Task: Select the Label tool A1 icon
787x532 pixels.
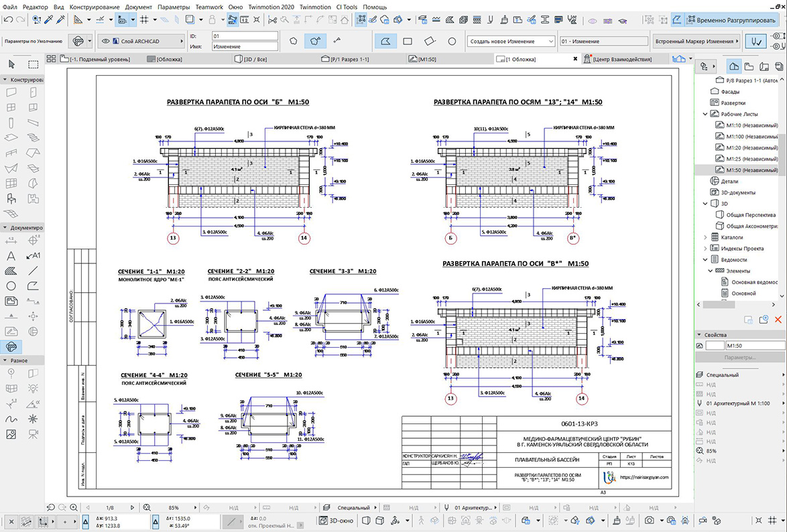Action: [33, 256]
